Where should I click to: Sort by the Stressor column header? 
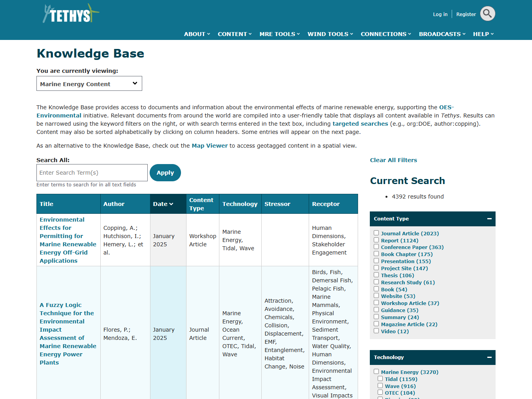point(277,204)
